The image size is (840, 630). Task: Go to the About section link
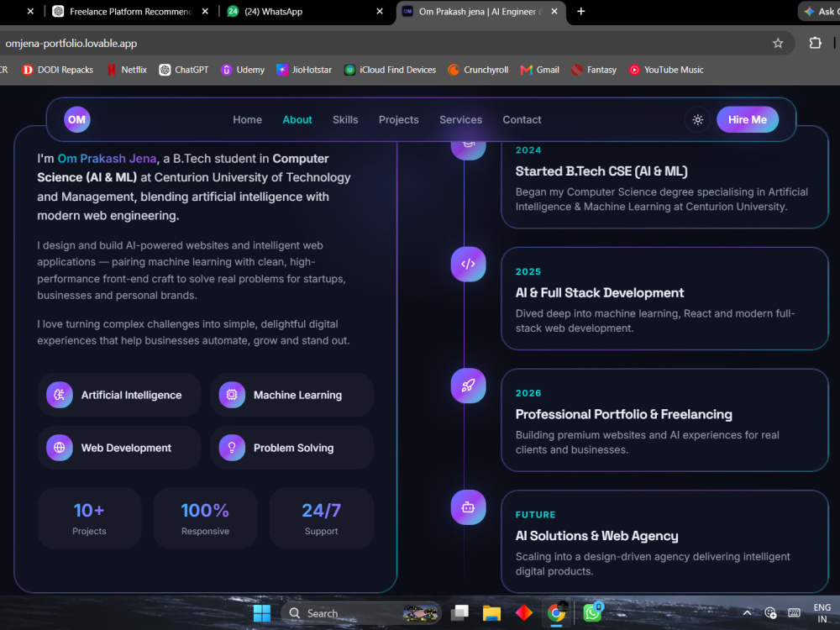297,119
